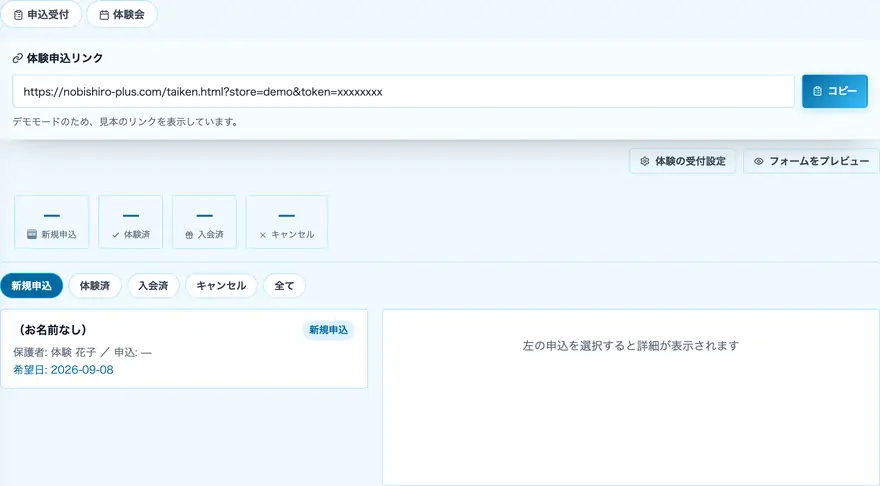Click the inbox icon on 新規申込 card
The width and height of the screenshot is (880, 486).
coord(32,235)
